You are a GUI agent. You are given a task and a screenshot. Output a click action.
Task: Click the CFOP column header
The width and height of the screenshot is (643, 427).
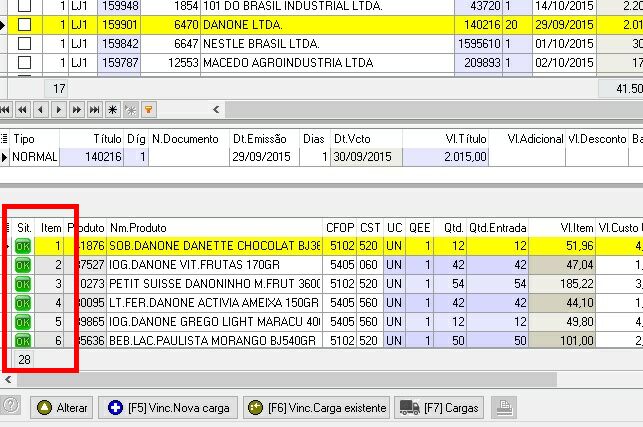(x=340, y=228)
